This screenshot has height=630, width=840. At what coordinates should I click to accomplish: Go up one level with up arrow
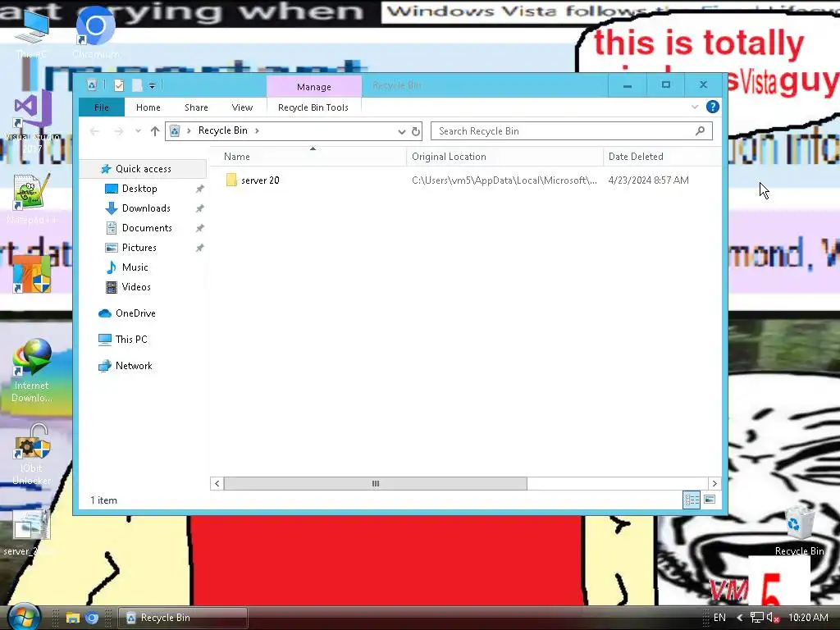(155, 131)
